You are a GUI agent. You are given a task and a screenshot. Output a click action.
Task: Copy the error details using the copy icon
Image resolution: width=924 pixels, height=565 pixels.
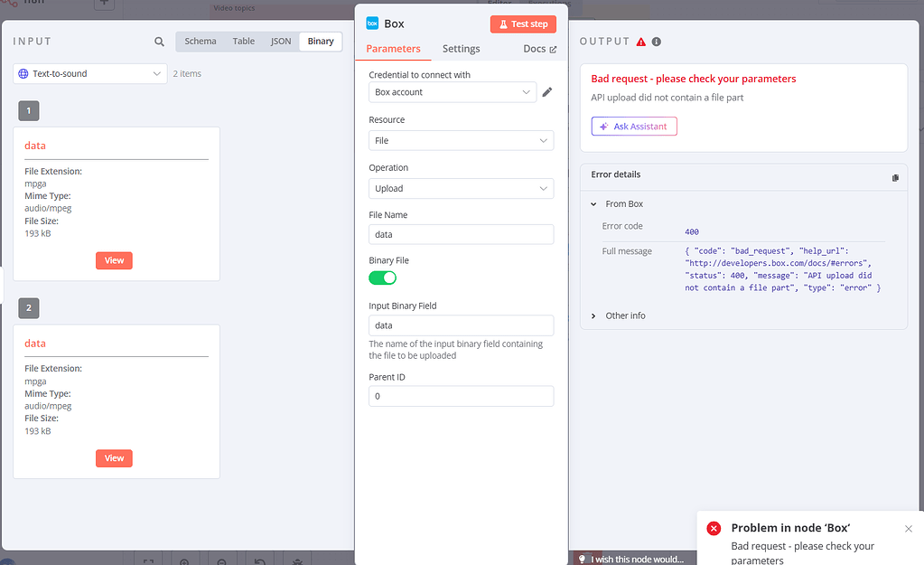pos(895,178)
